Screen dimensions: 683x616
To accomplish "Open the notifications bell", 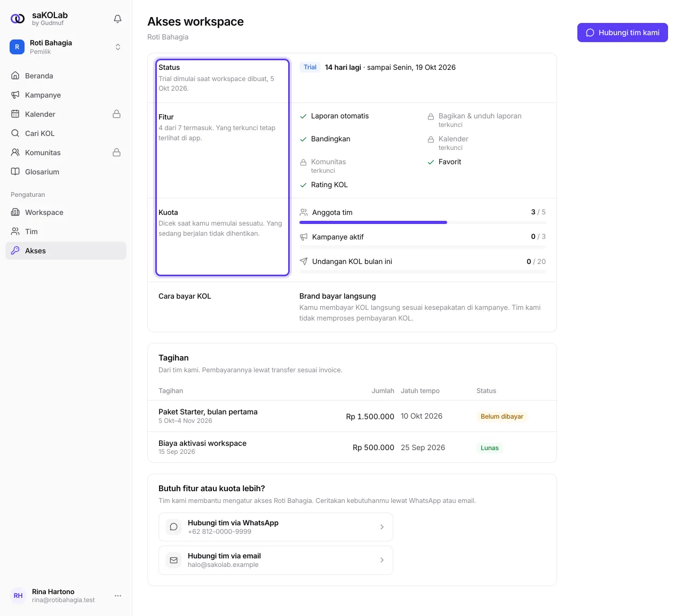I will pos(118,19).
